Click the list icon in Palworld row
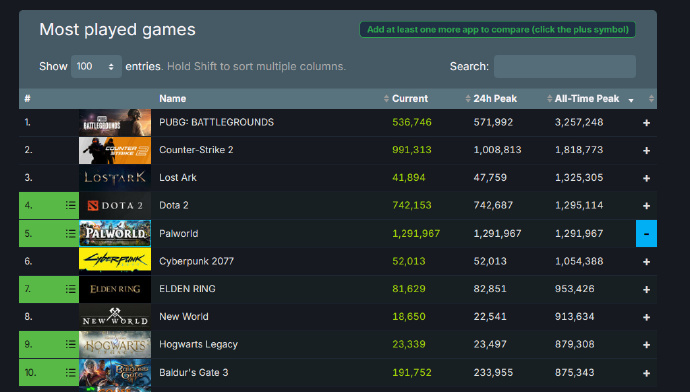This screenshot has width=690, height=392. [70, 234]
